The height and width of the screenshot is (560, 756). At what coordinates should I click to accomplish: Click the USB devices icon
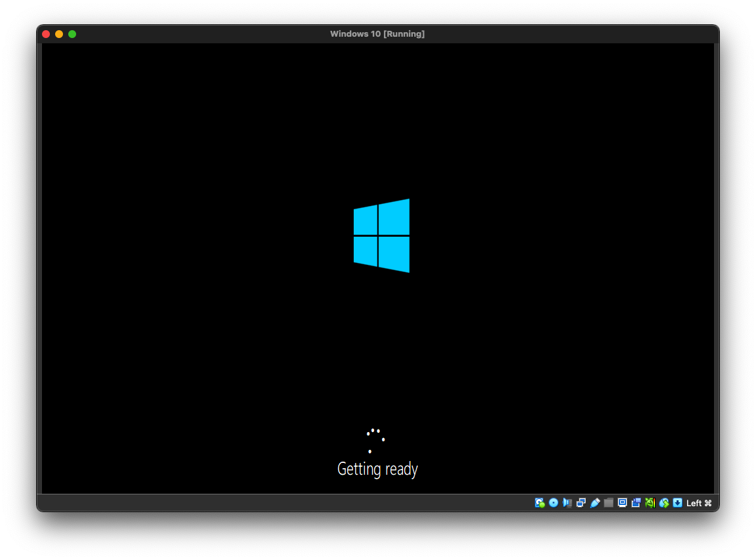595,503
